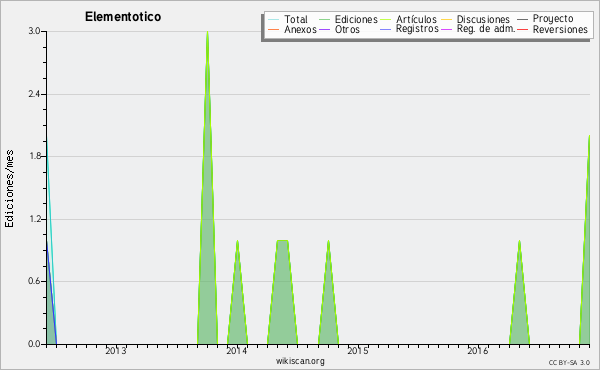Click the tallest green peak in late 2013
This screenshot has width=600, height=370.
207,187
